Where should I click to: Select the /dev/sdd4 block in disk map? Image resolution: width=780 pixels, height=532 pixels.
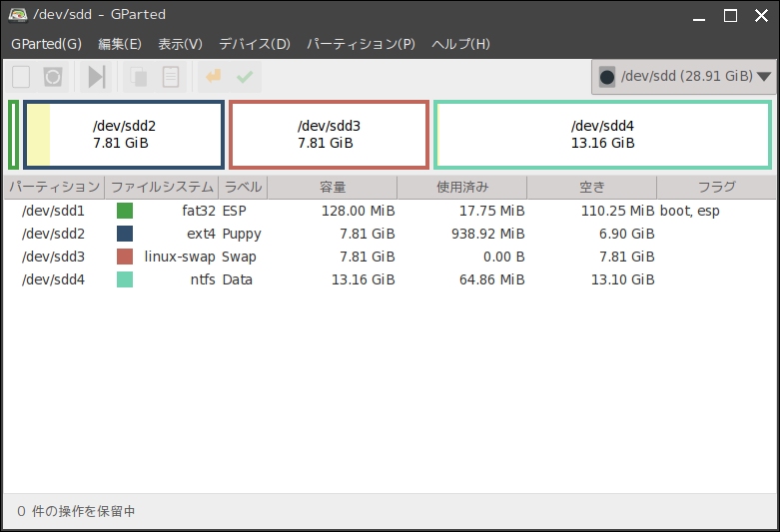(x=602, y=135)
